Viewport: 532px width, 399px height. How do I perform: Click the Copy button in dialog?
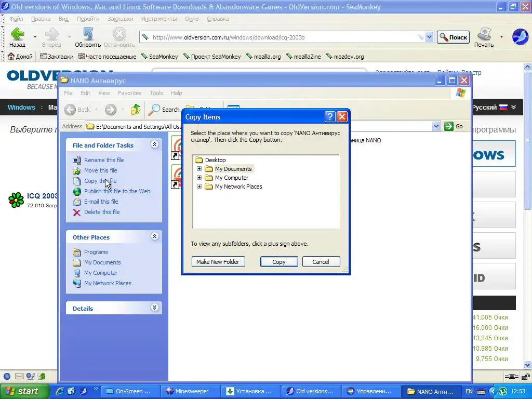click(279, 262)
